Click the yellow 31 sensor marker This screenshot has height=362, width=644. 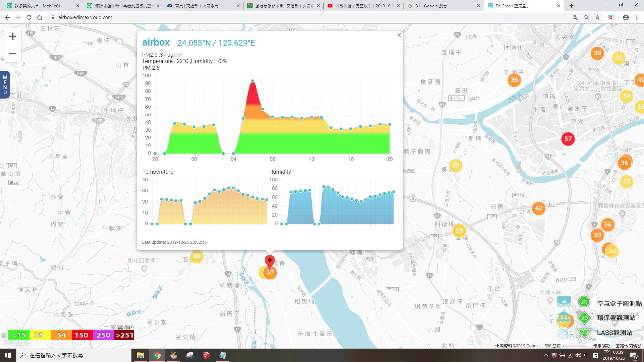[x=619, y=58]
